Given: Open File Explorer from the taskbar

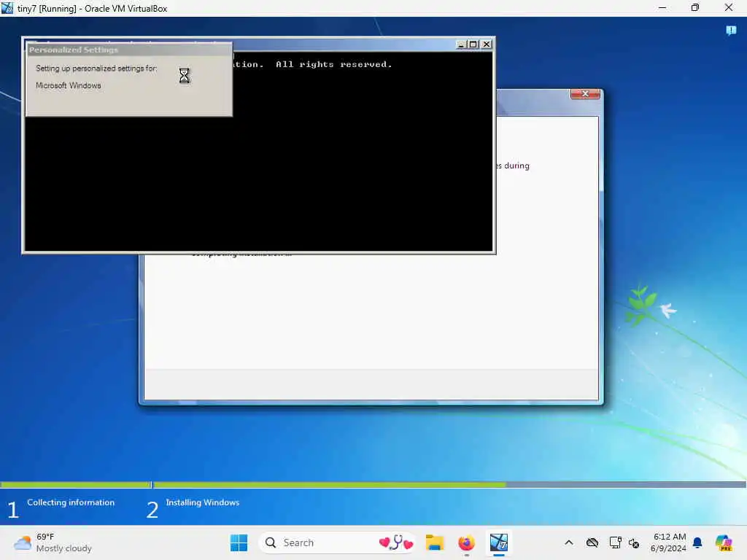Looking at the screenshot, I should tap(435, 542).
